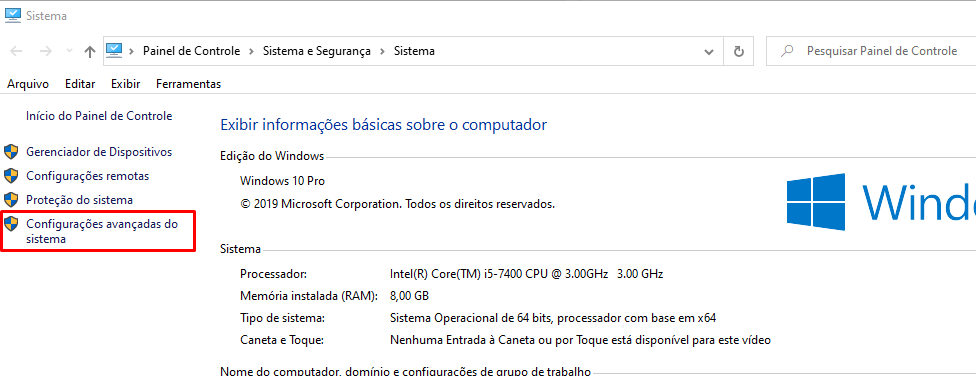
Task: Select Sistema breadcrumb in address bar
Action: tap(414, 51)
